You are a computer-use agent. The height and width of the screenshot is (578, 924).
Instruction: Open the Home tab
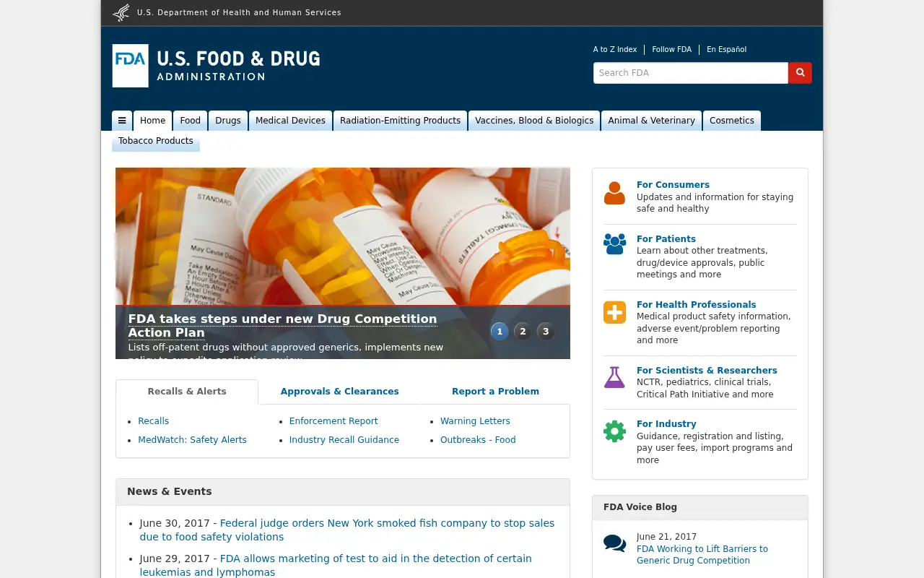(x=153, y=121)
